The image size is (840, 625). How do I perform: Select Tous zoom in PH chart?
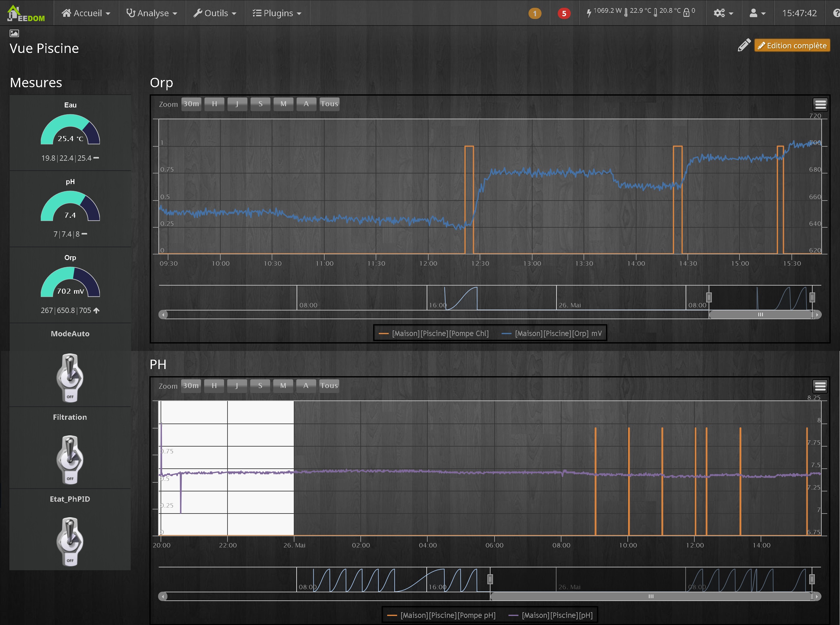(x=329, y=386)
